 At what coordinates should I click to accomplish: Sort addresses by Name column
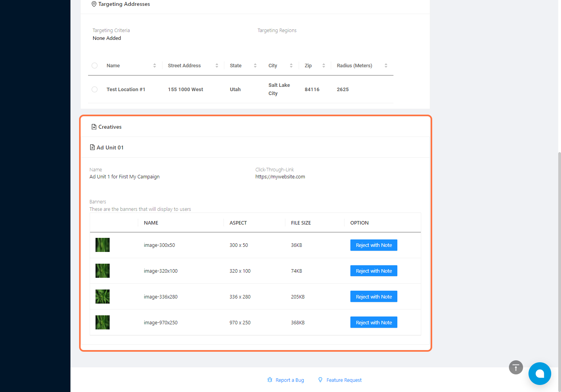(155, 66)
